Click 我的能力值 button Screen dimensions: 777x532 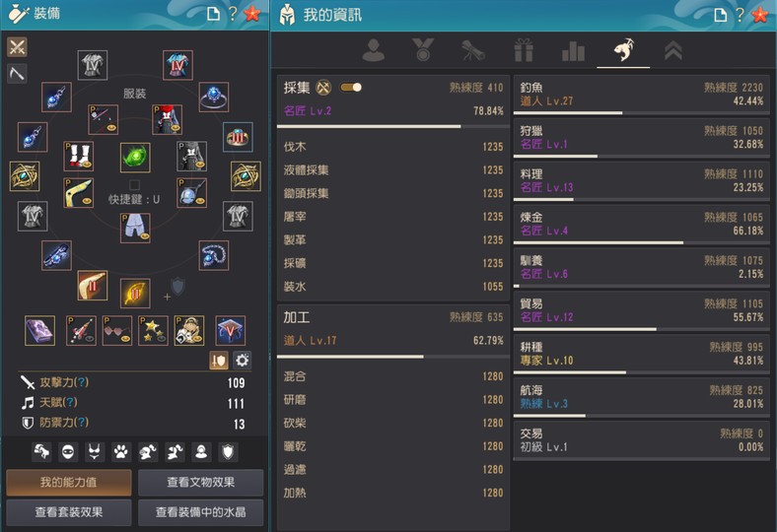pyautogui.click(x=69, y=483)
